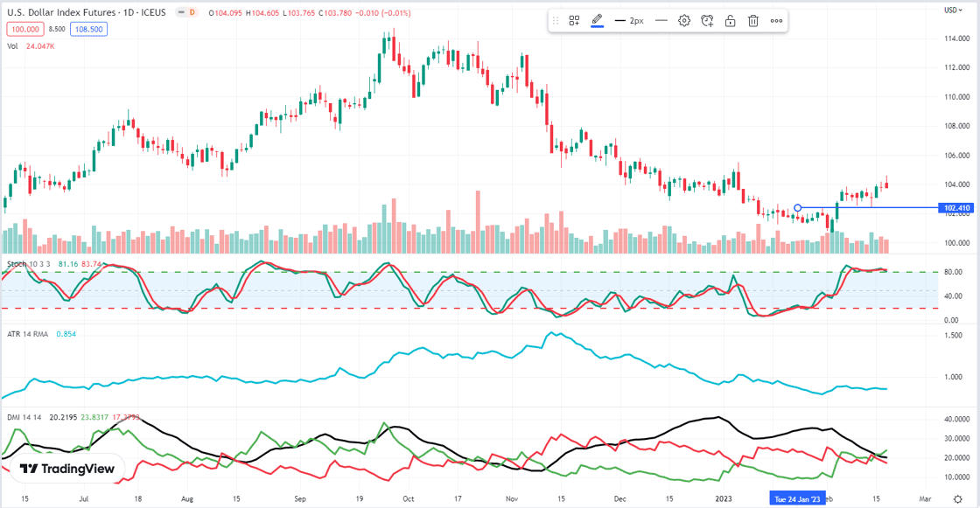980x508 pixels.
Task: Click the 1.500 ATR scale label
Action: [953, 336]
